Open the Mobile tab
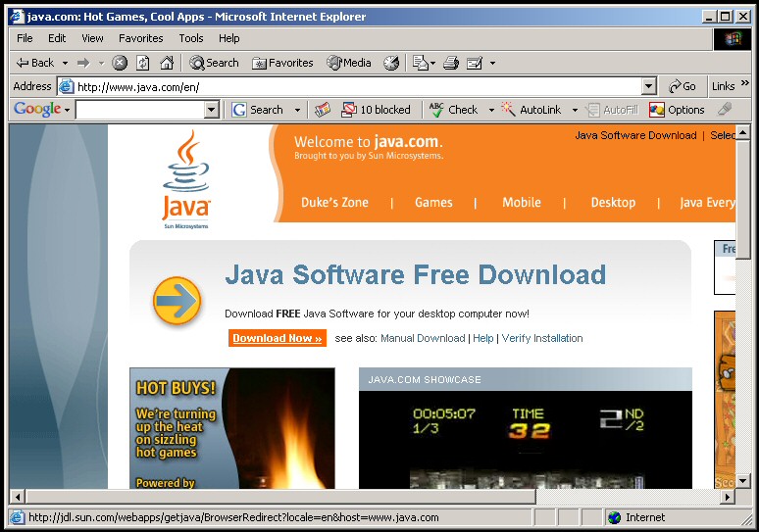This screenshot has width=759, height=532. [522, 202]
